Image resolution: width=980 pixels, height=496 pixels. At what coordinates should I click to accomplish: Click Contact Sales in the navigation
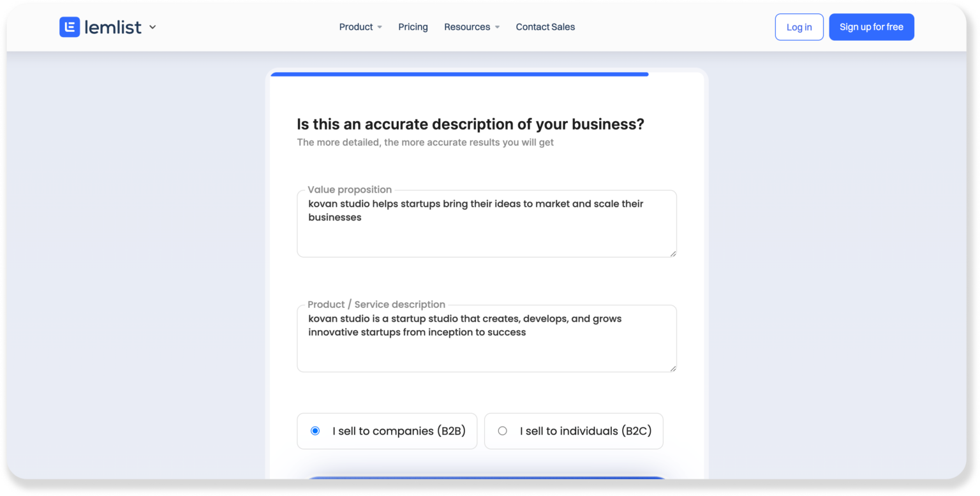545,27
